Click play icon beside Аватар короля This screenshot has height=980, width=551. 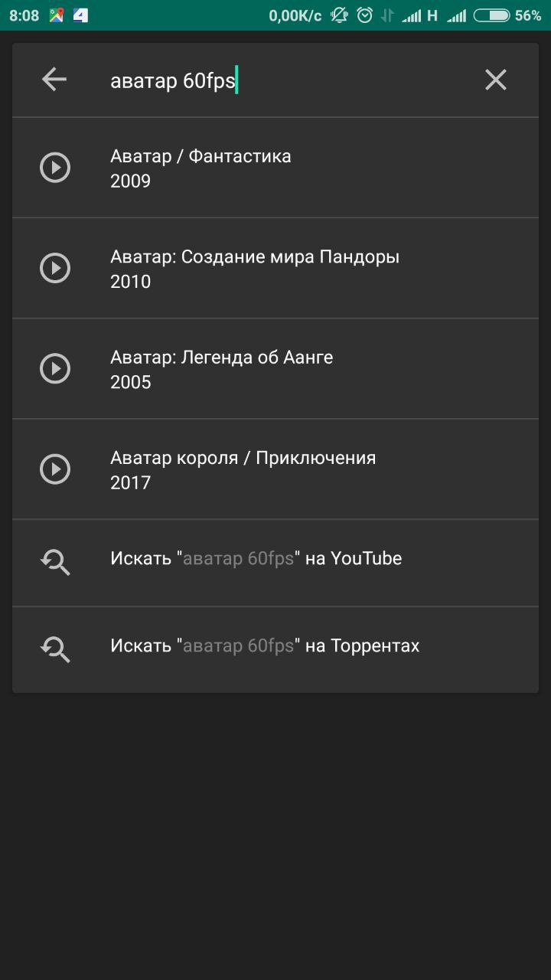pyautogui.click(x=55, y=469)
